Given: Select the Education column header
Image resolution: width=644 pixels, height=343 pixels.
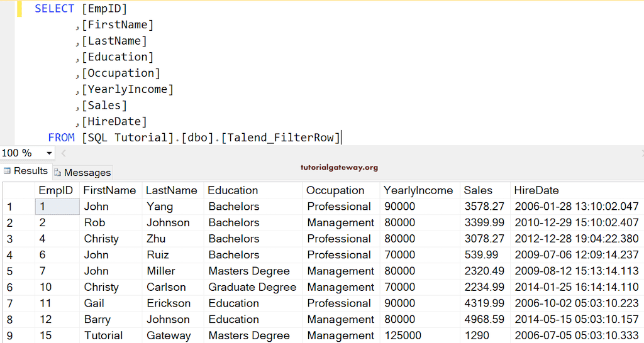Looking at the screenshot, I should [253, 190].
